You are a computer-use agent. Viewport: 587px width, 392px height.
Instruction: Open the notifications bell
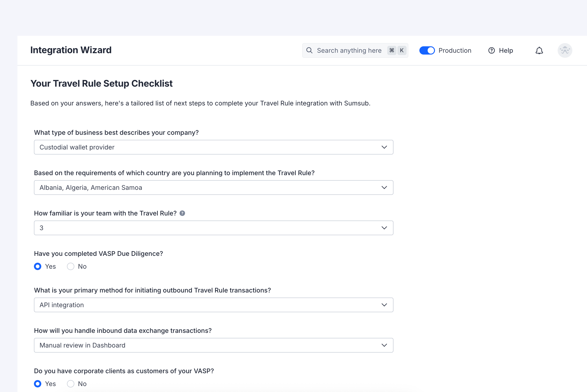pyautogui.click(x=539, y=50)
